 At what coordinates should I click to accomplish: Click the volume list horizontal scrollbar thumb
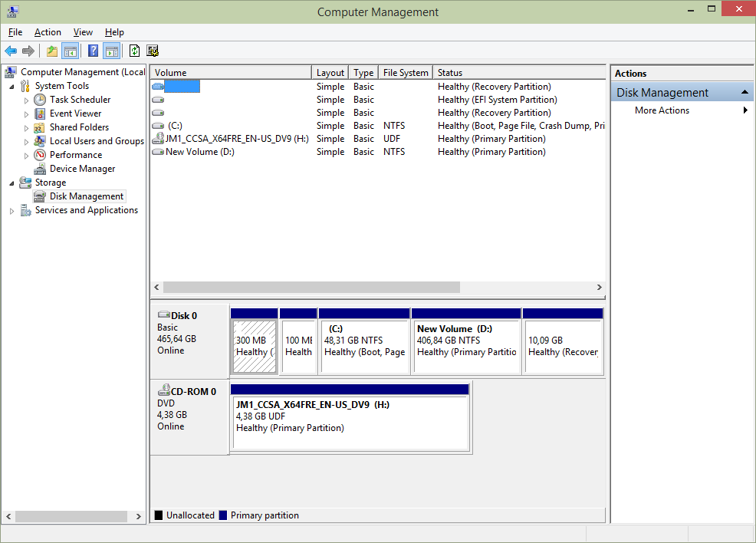pyautogui.click(x=311, y=288)
